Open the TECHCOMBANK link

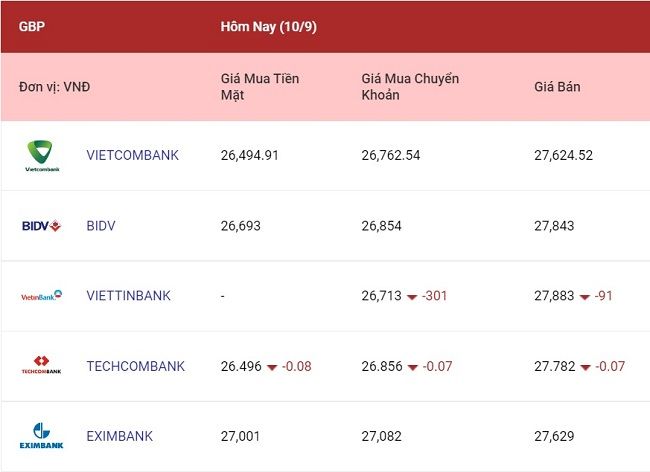pyautogui.click(x=136, y=366)
